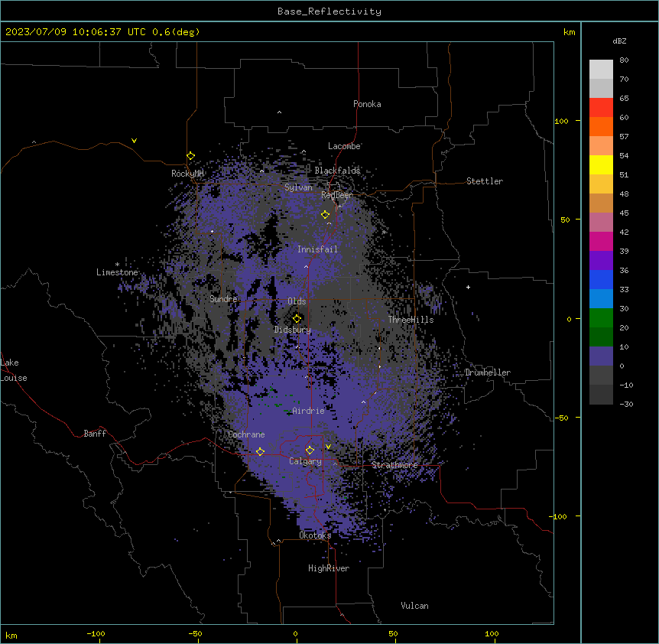
Task: Click the Innisfail town label
Action: [x=317, y=249]
